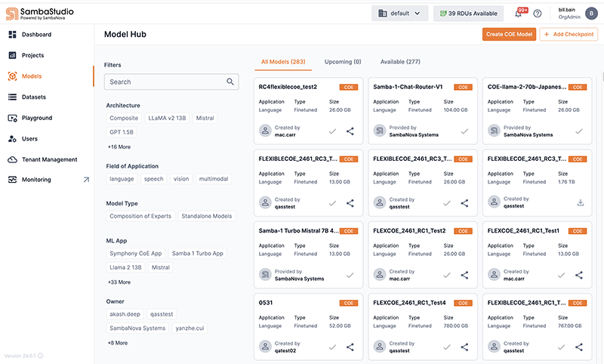Open the help question mark icon

point(538,14)
